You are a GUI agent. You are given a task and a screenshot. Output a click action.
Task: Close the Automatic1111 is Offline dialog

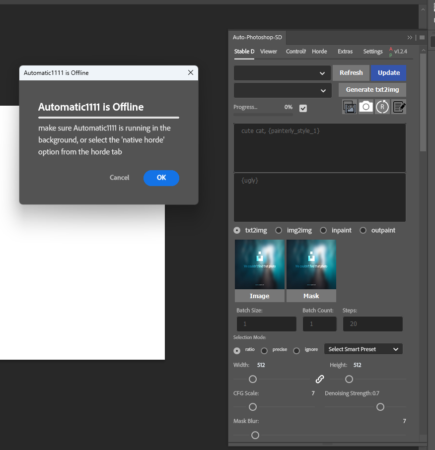tap(190, 73)
